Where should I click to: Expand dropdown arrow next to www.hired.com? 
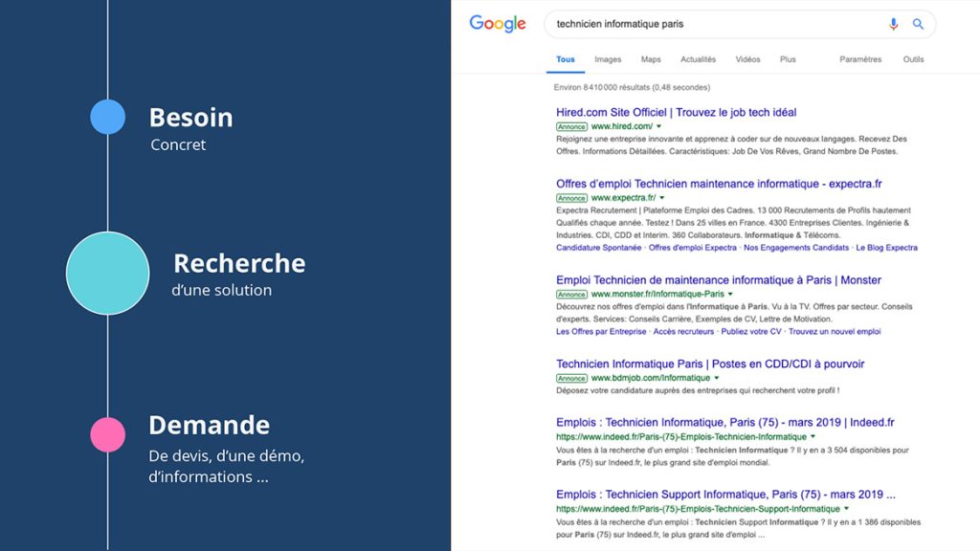(x=658, y=126)
